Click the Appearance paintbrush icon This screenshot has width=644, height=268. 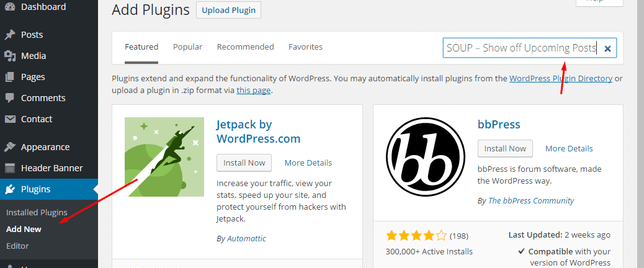click(x=10, y=147)
